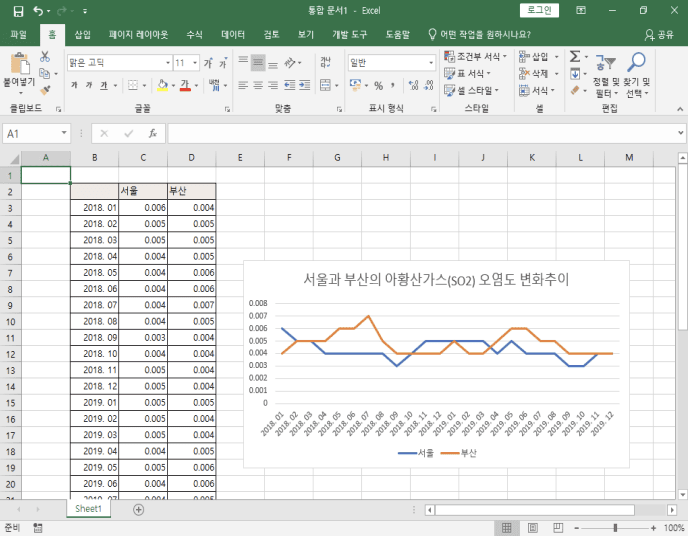Screen dimensions: 688x536
Task: Open the Insert (삽입) ribbon tab
Action: pos(82,34)
